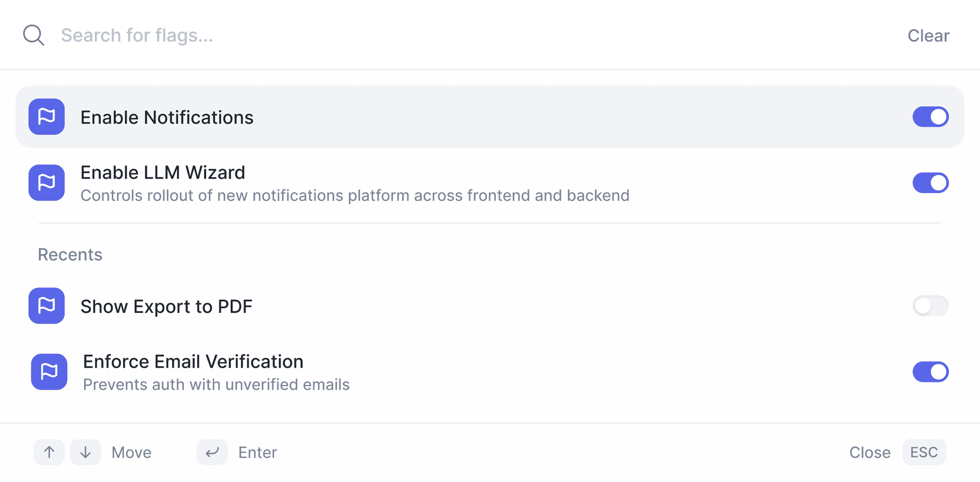Enable the Show Export to PDF toggle

pyautogui.click(x=930, y=306)
